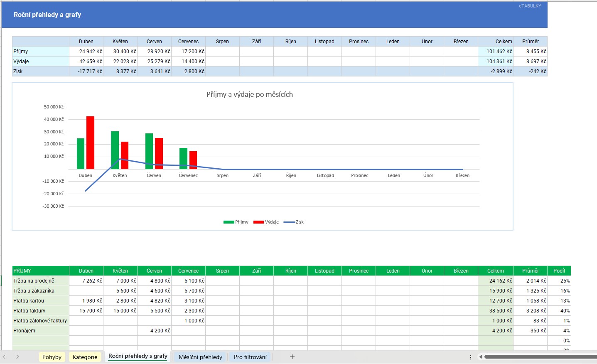The width and height of the screenshot is (597, 364).
Task: Select the red Výdaje bar for Duben
Action: (x=90, y=143)
